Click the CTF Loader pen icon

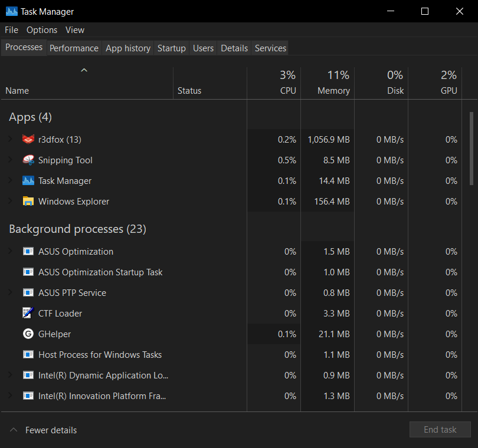(28, 313)
